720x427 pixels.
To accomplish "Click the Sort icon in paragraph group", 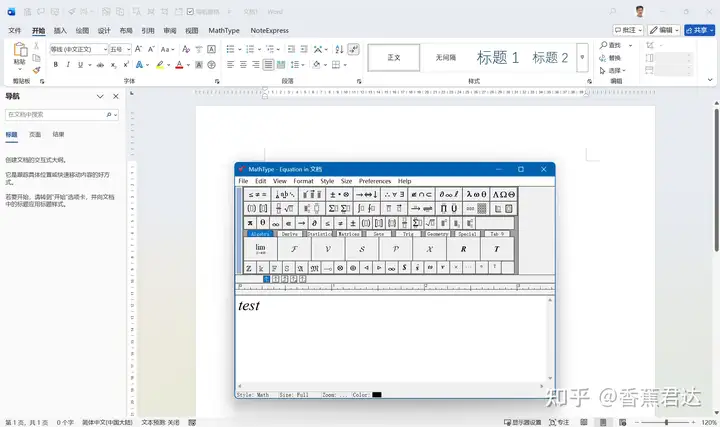I will click(339, 49).
